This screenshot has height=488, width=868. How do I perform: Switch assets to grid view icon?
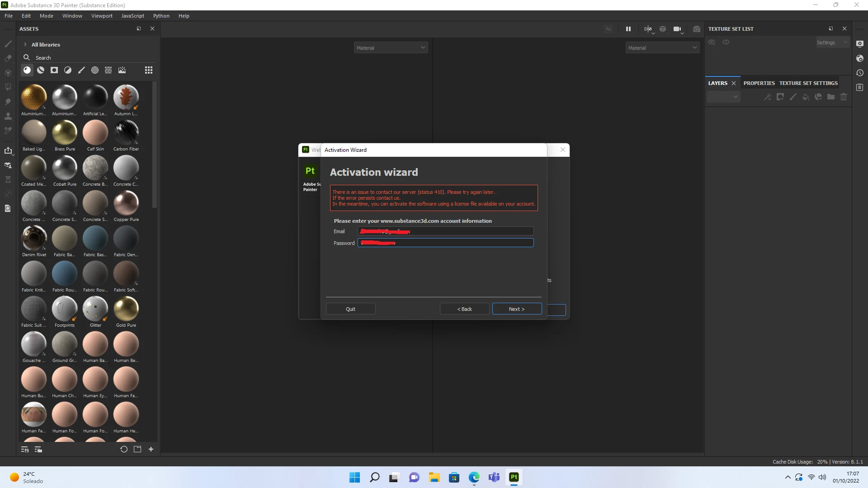point(149,70)
